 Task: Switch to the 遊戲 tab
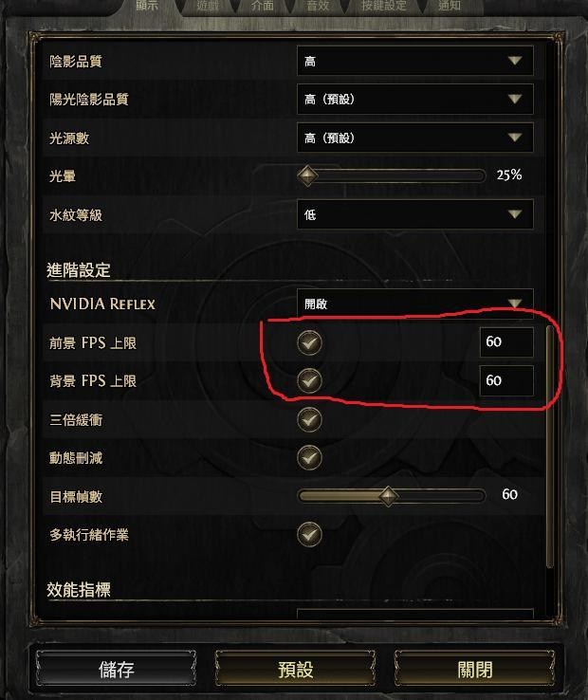(208, 7)
